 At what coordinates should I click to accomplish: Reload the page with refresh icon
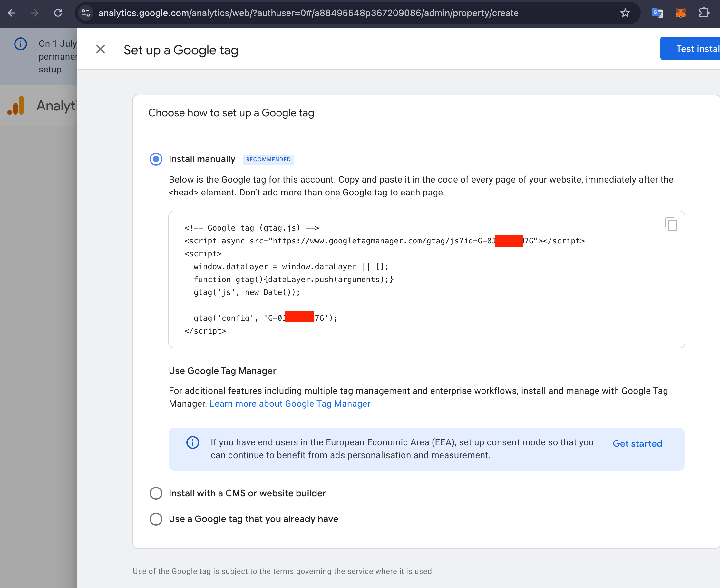58,13
